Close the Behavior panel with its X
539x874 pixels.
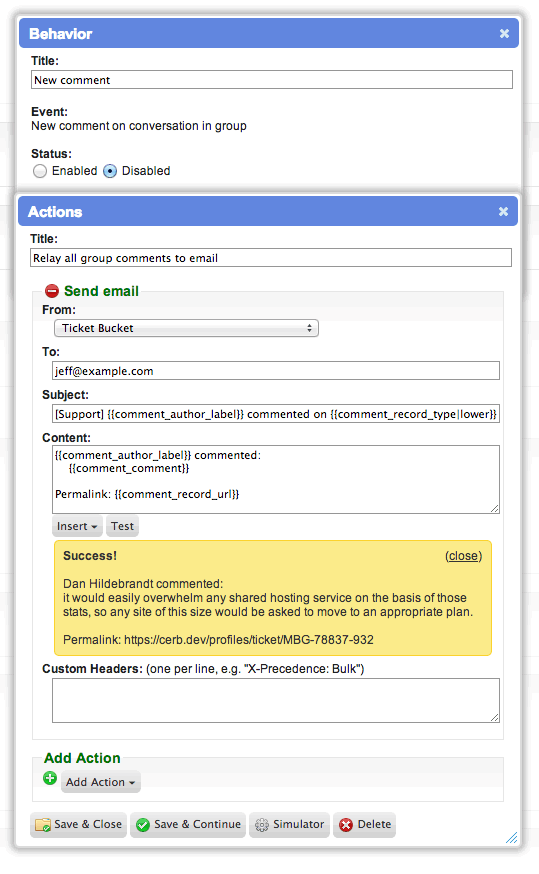point(504,33)
